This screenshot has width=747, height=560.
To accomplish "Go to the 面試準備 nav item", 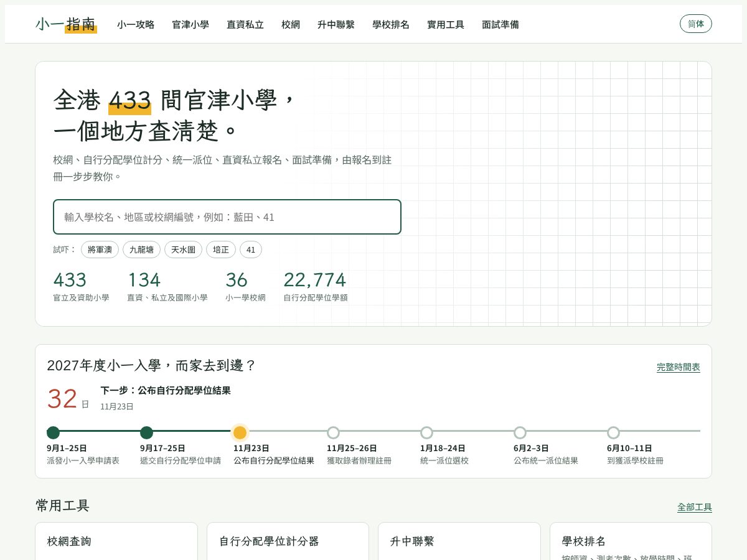I will [500, 25].
